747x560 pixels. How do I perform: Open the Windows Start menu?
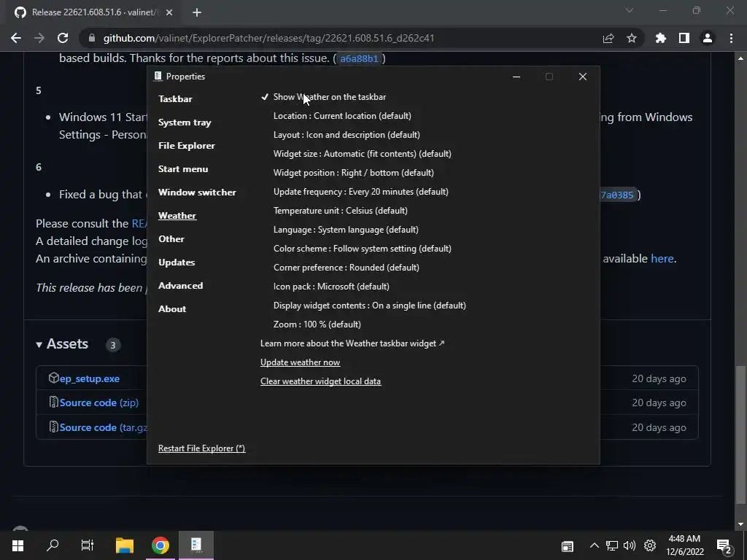click(18, 545)
